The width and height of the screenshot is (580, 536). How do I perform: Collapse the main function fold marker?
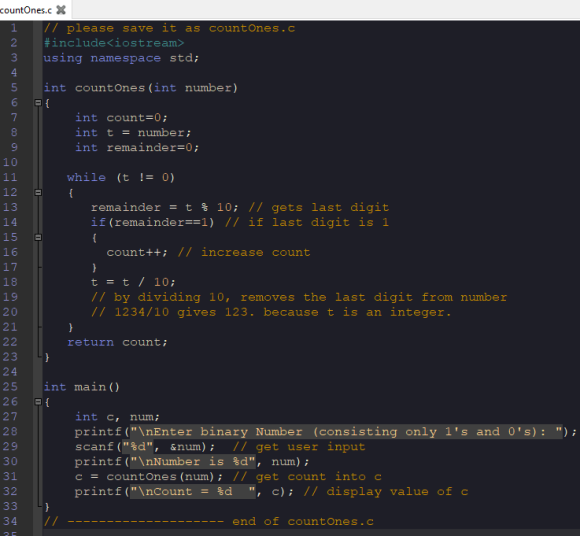coord(38,402)
